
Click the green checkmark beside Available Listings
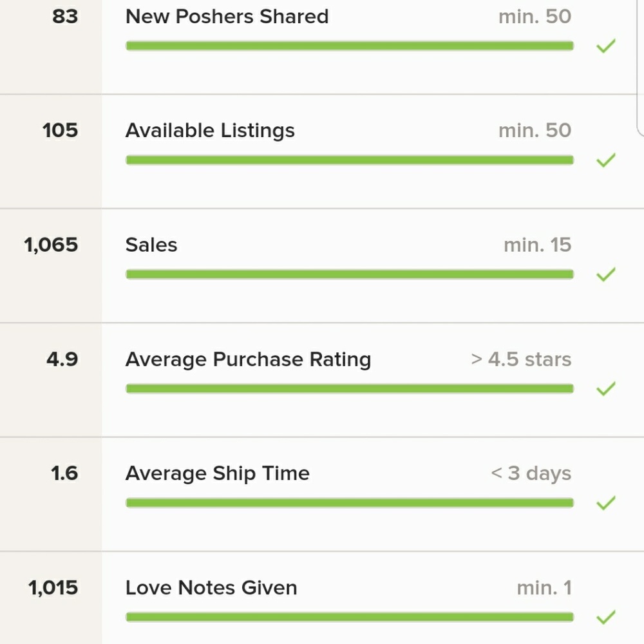(x=606, y=160)
